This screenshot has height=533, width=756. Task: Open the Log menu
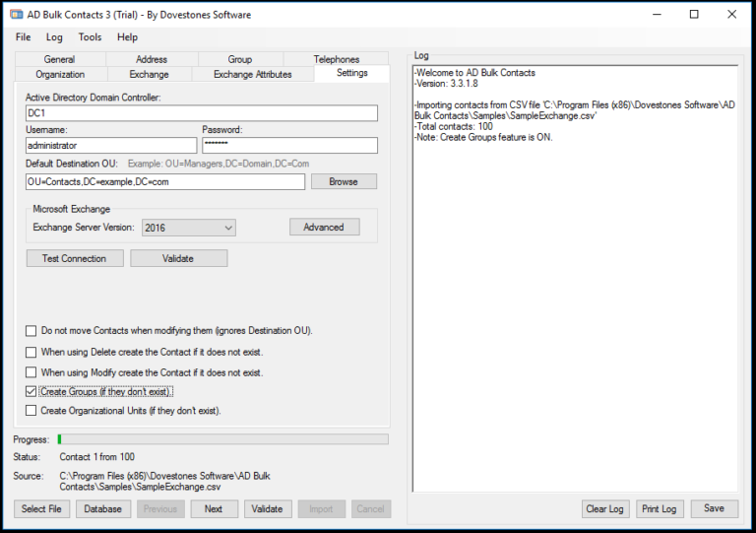click(54, 37)
